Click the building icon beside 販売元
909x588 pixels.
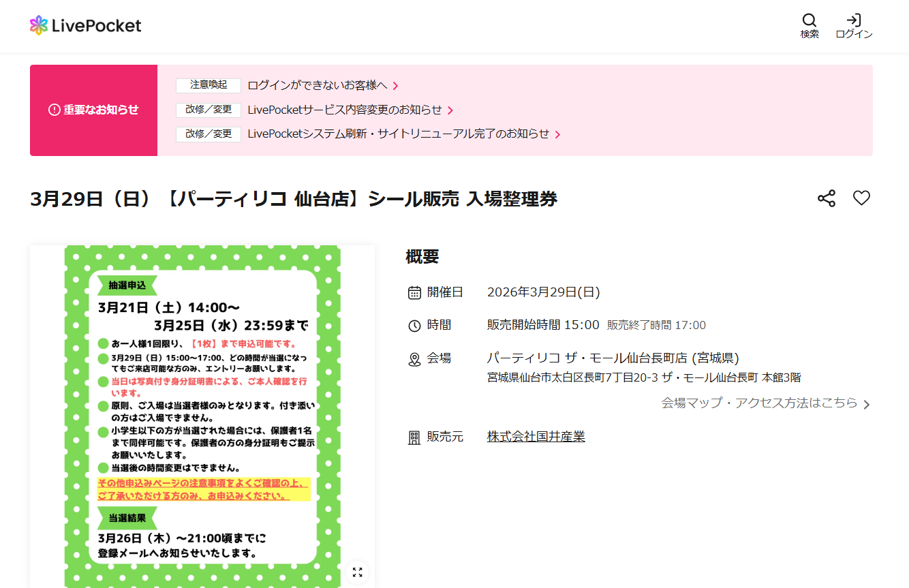pyautogui.click(x=414, y=437)
